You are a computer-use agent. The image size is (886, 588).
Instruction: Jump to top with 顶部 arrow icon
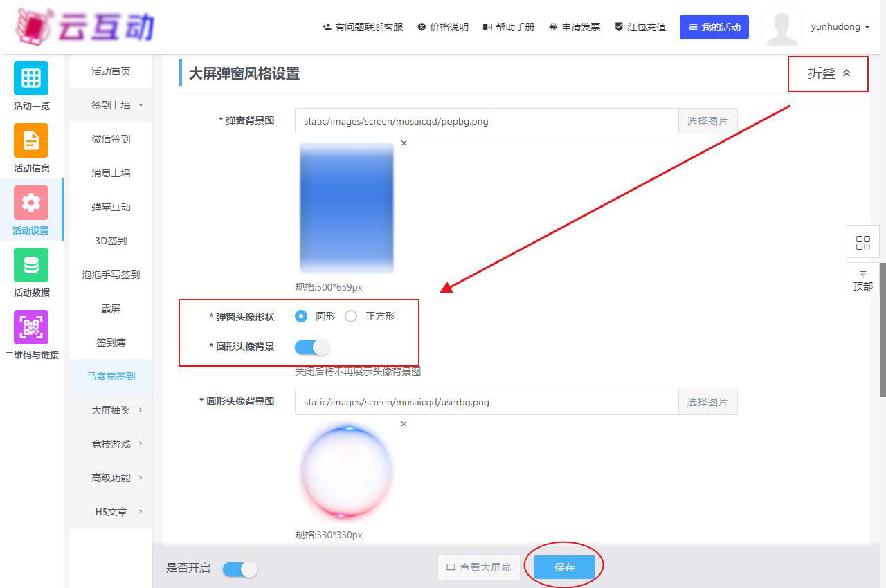coord(862,279)
